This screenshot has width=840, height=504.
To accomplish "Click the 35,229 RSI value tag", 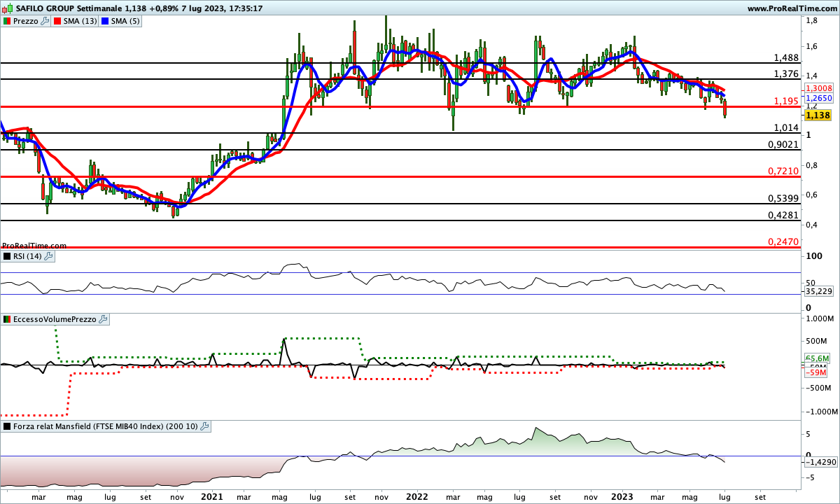I will point(819,291).
